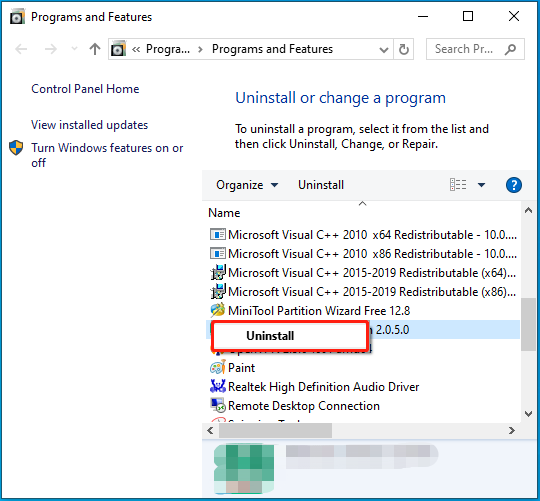The width and height of the screenshot is (540, 501).
Task: Change view using the view icon
Action: pos(458,185)
